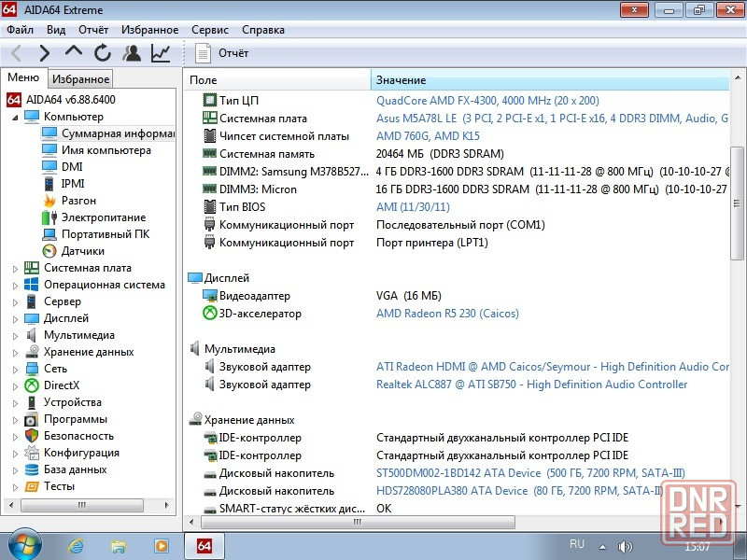Click the Отчёт report toolbar button
The image size is (747, 560).
[222, 53]
